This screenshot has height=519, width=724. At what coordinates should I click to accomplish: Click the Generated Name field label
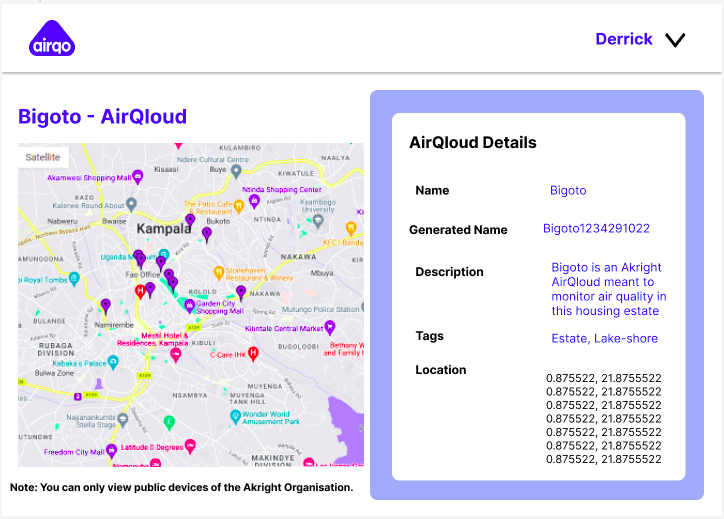[x=458, y=229]
